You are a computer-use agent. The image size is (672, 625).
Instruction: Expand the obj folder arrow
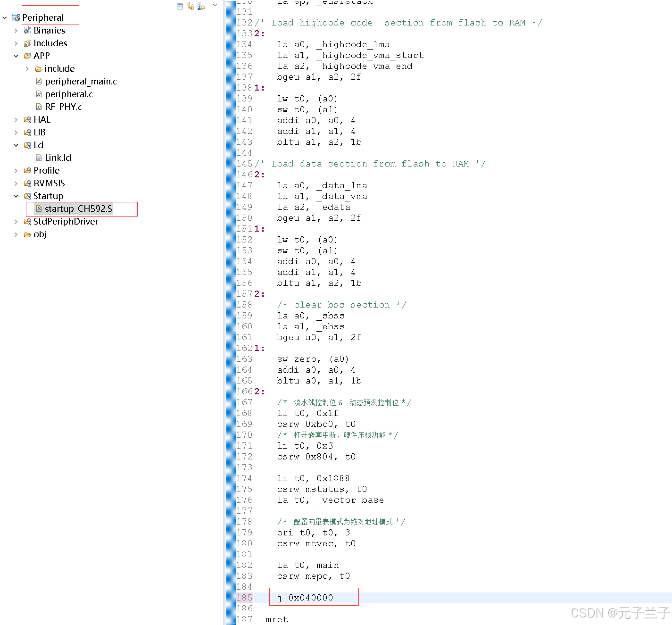[16, 234]
